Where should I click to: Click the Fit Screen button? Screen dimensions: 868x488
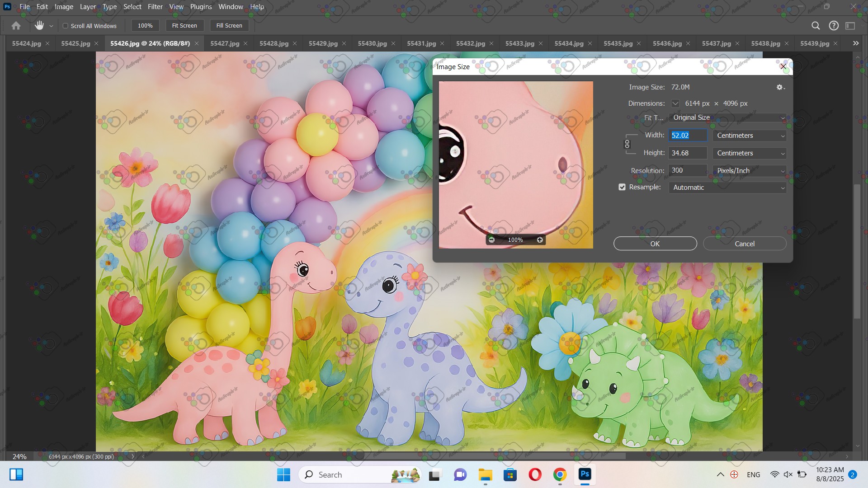click(x=184, y=26)
